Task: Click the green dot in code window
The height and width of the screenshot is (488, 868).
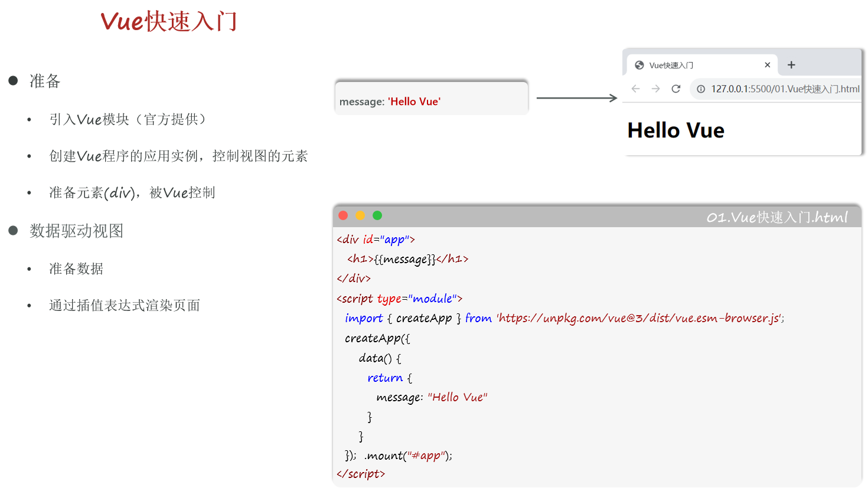Action: (377, 215)
